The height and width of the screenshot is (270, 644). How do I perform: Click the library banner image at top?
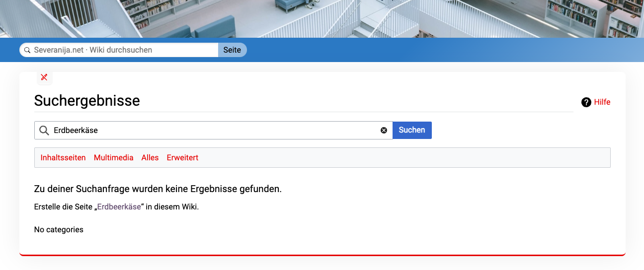point(322,18)
